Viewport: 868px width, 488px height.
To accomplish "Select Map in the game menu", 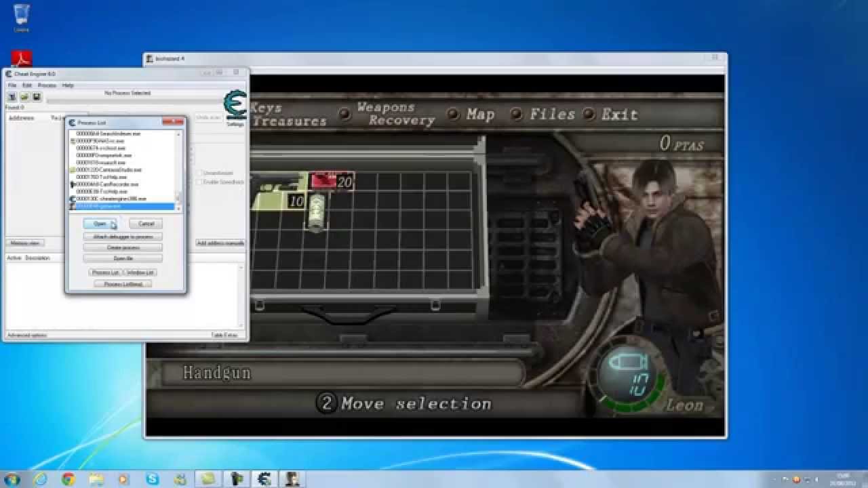I will 480,114.
